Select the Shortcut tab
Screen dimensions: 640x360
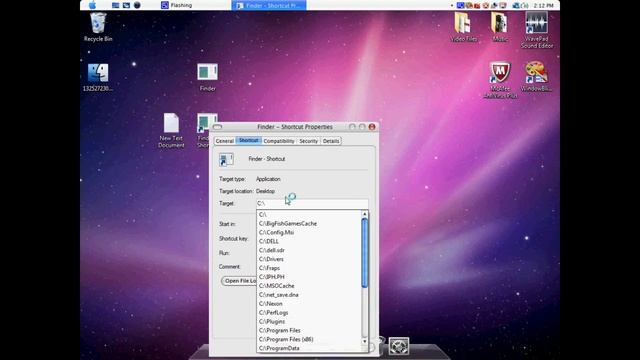tap(249, 140)
